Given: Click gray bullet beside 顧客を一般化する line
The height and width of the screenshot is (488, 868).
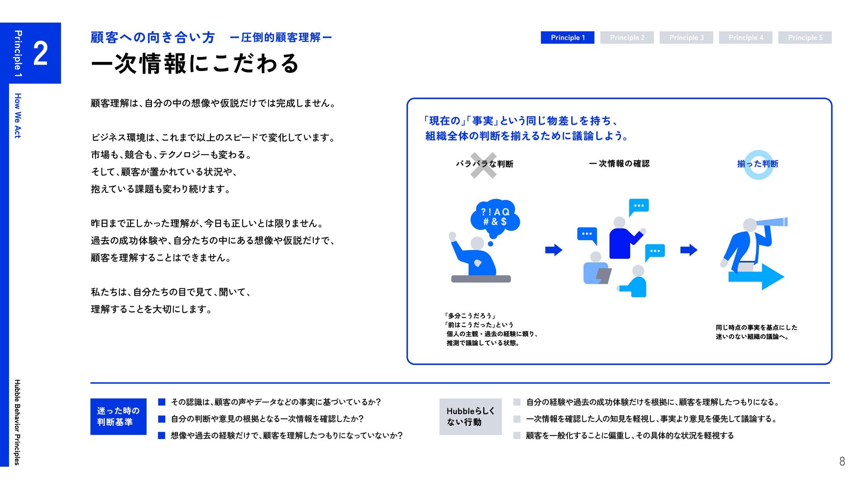Looking at the screenshot, I should [x=517, y=436].
